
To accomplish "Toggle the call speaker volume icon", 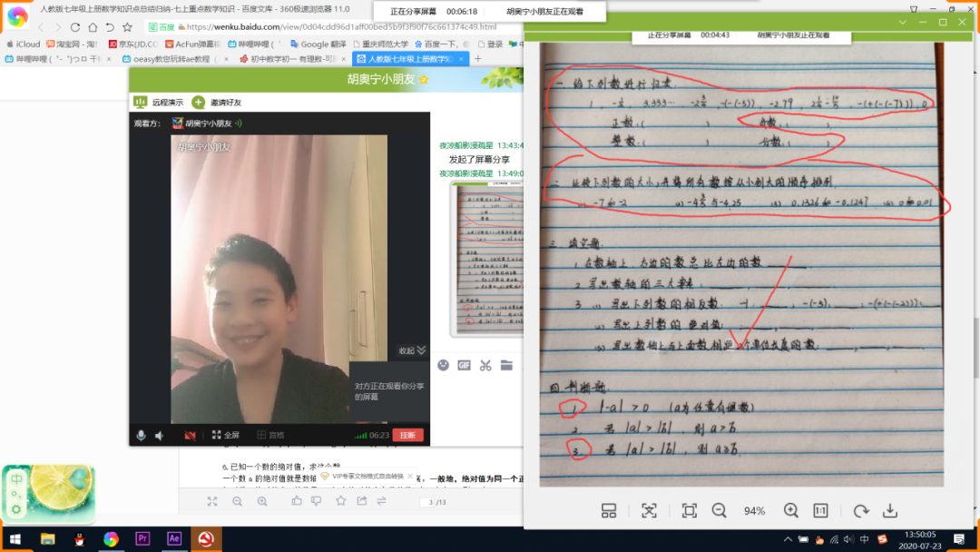I will [160, 436].
